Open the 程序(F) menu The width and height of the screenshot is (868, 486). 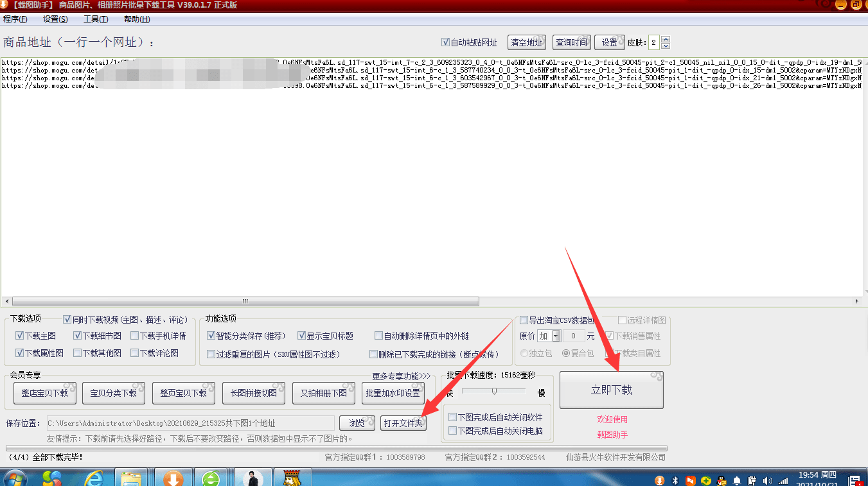[15, 19]
